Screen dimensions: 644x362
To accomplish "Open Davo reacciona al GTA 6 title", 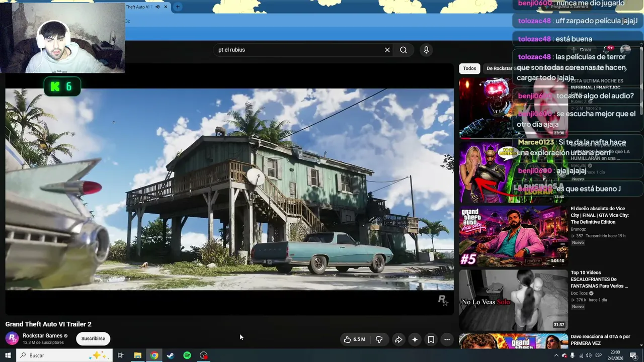I will [x=600, y=340].
